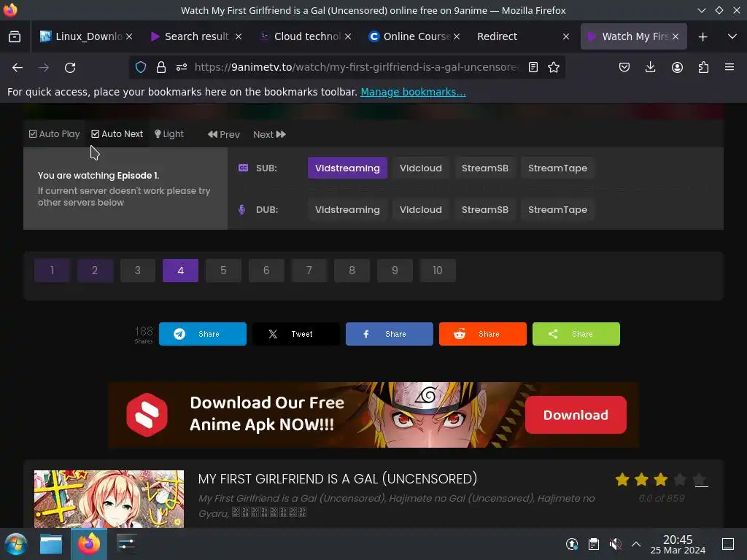The height and width of the screenshot is (560, 747).
Task: Tweet this page on X
Action: (296, 334)
